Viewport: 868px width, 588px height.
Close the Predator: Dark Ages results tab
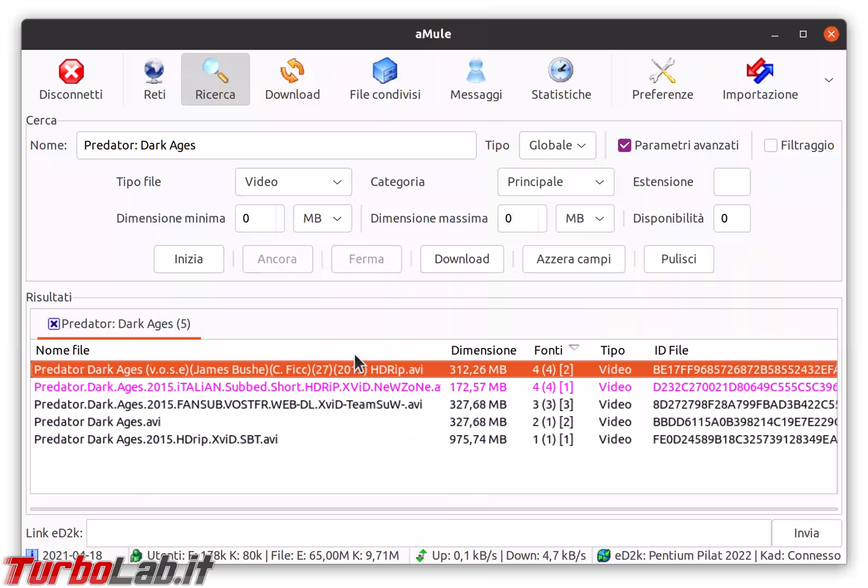click(53, 324)
